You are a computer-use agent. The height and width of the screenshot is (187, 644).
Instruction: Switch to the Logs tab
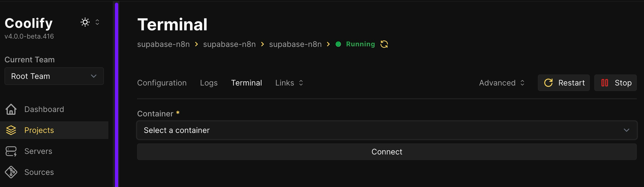coord(209,83)
